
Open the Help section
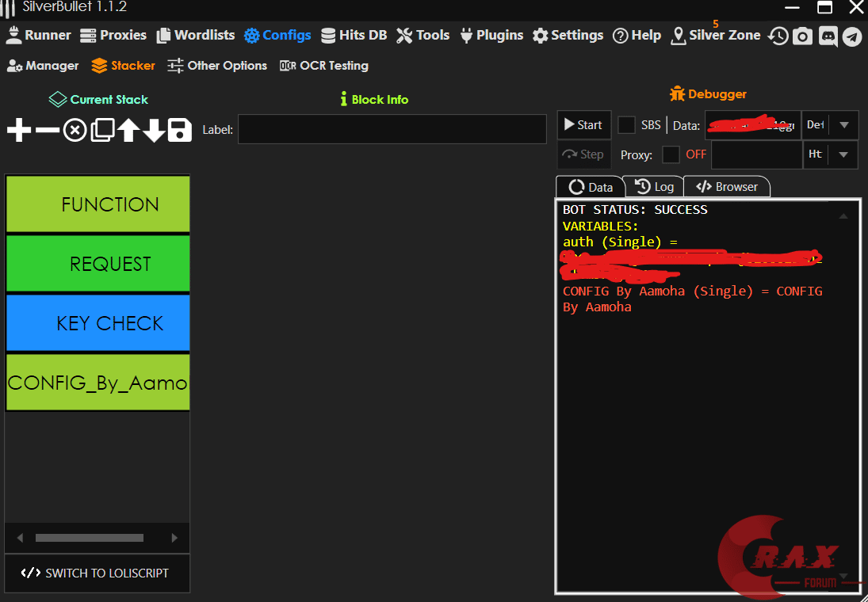(x=637, y=36)
